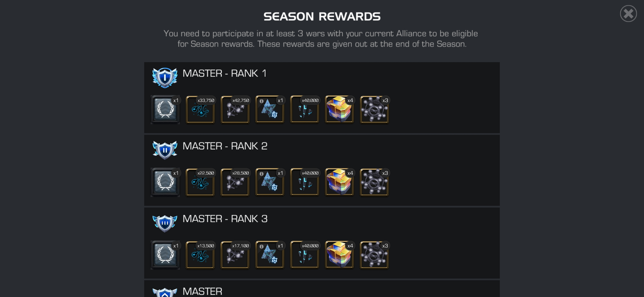
Task: Open the rainbow crystal x4 in Rank 1
Action: tap(339, 109)
